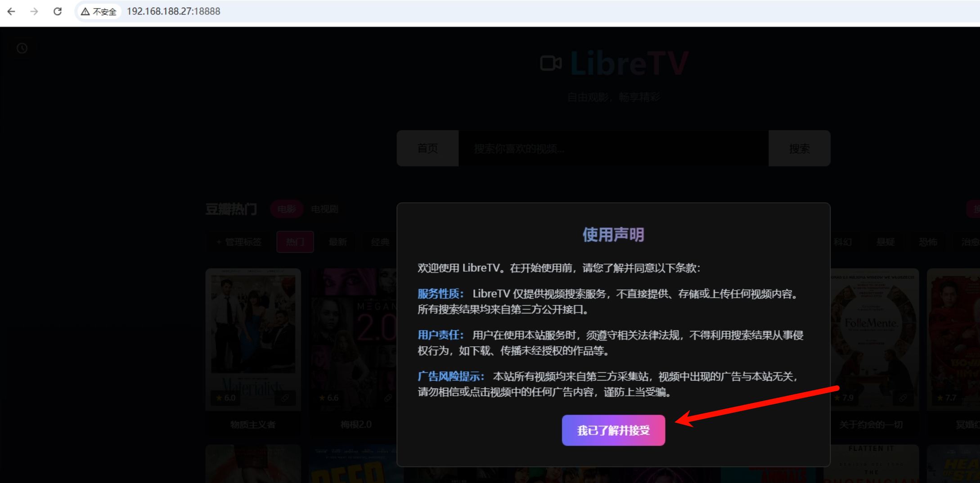This screenshot has height=483, width=980.
Task: Reload the page with the refresh icon
Action: (58, 11)
